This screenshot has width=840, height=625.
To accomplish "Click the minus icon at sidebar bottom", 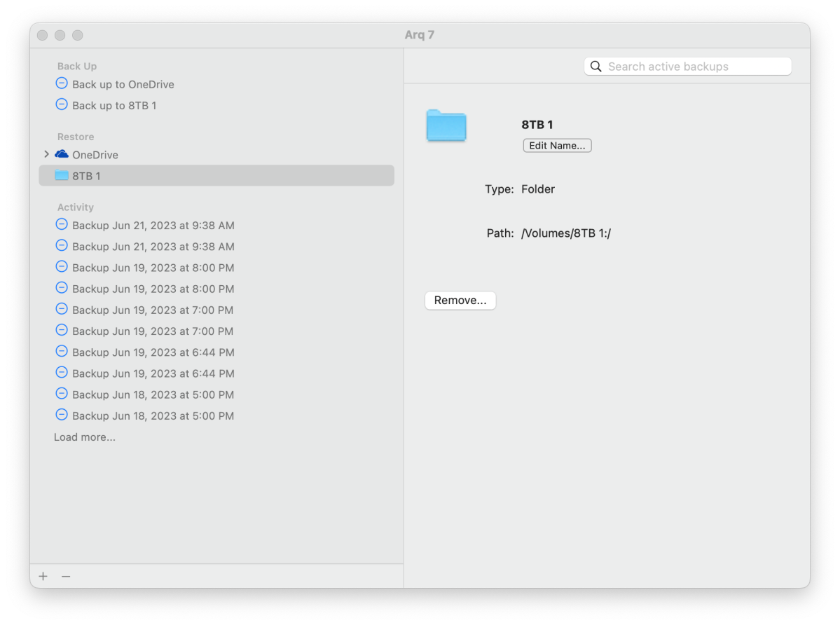I will point(66,576).
